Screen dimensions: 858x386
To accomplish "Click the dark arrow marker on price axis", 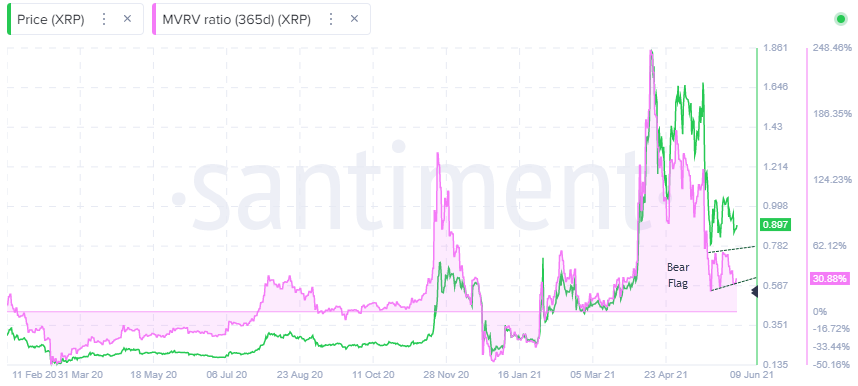I will pos(754,292).
